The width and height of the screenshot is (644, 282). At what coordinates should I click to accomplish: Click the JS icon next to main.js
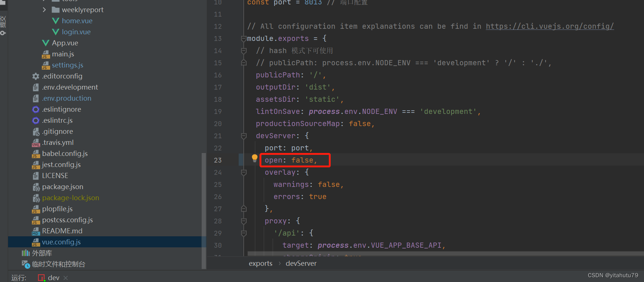[x=46, y=54]
